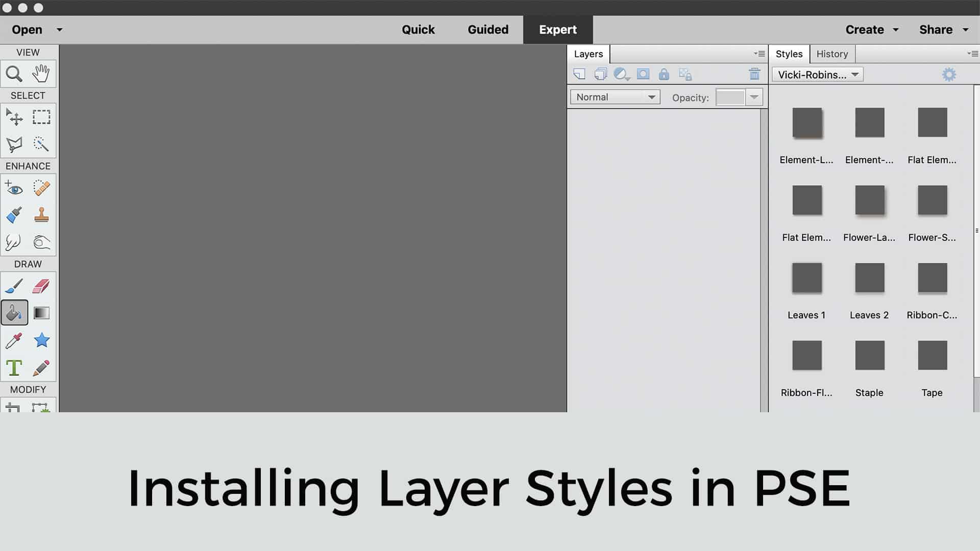Toggle lock transparent pixels icon
This screenshot has height=551, width=980.
685,75
